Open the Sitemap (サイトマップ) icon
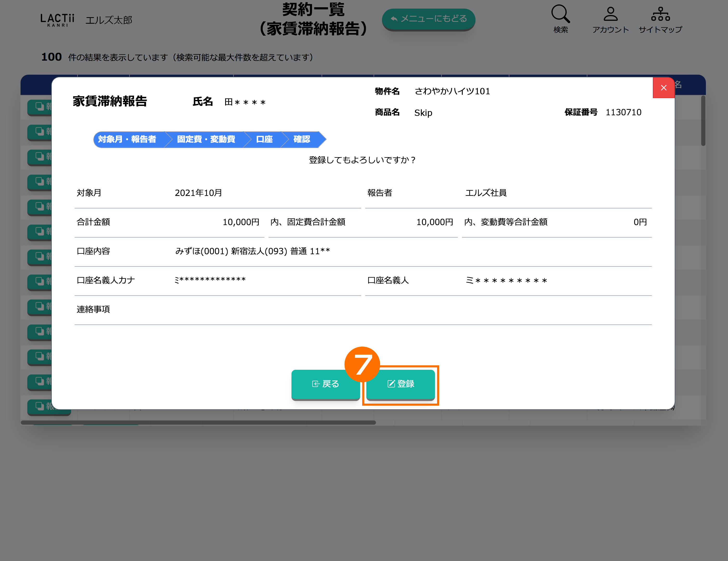This screenshot has width=728, height=561. click(x=660, y=15)
